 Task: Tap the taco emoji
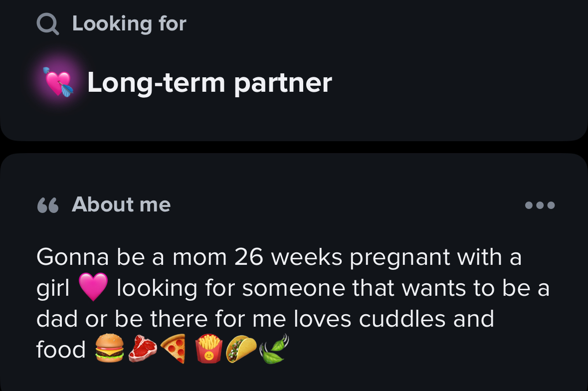241,349
